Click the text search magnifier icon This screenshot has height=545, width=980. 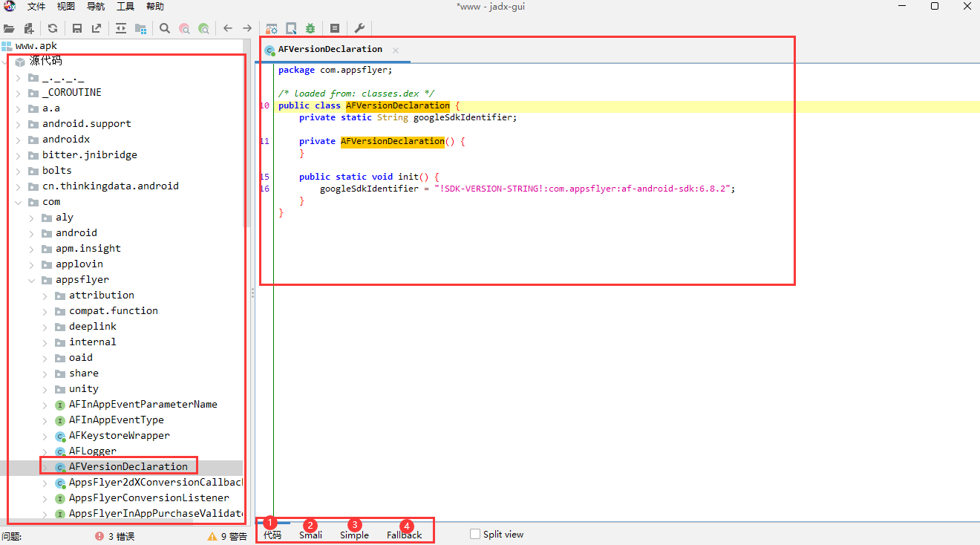click(163, 28)
